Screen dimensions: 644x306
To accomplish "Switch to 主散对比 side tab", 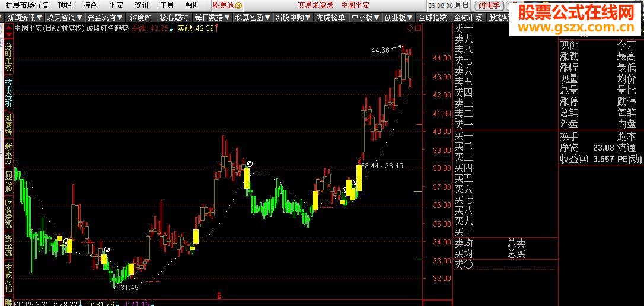I will 9,278.
